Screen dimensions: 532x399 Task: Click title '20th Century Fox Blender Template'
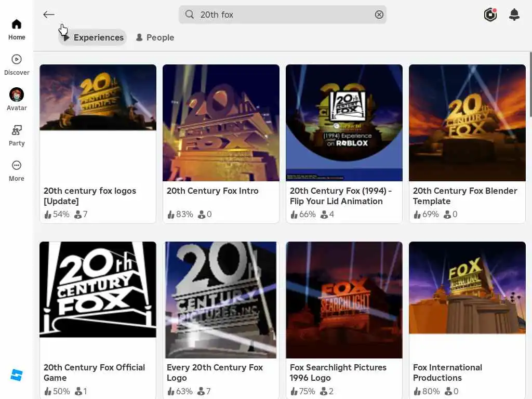(465, 196)
